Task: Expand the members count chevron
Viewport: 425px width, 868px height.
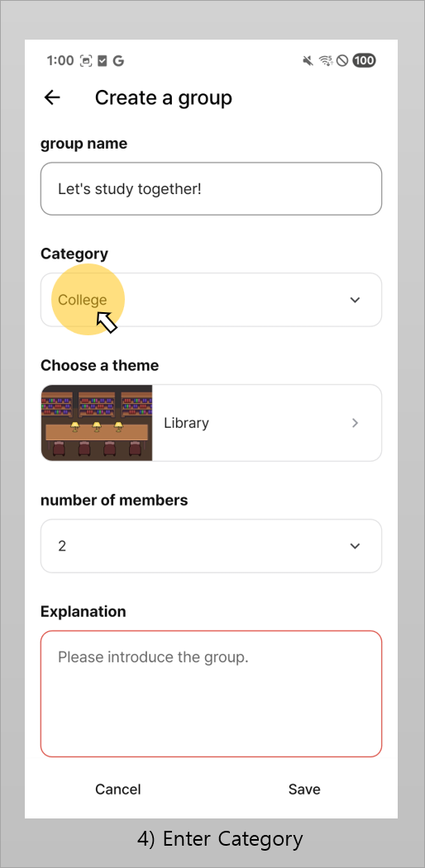Action: pos(356,547)
